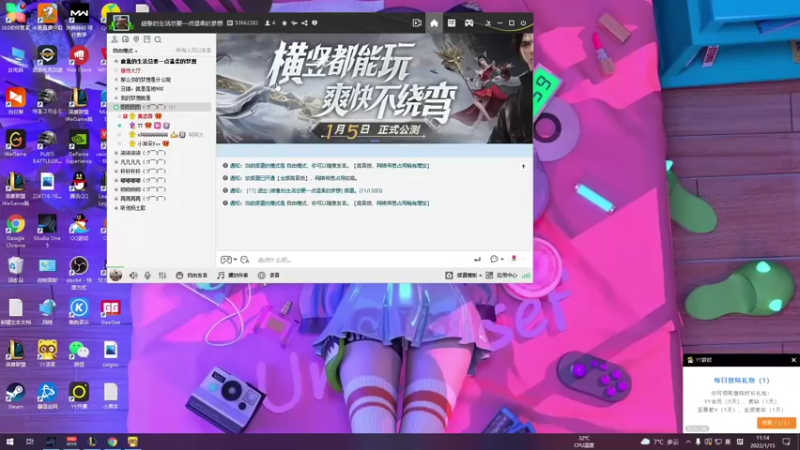Click your avatar in bottom toolbar
Image resolution: width=800 pixels, height=450 pixels.
(x=116, y=276)
